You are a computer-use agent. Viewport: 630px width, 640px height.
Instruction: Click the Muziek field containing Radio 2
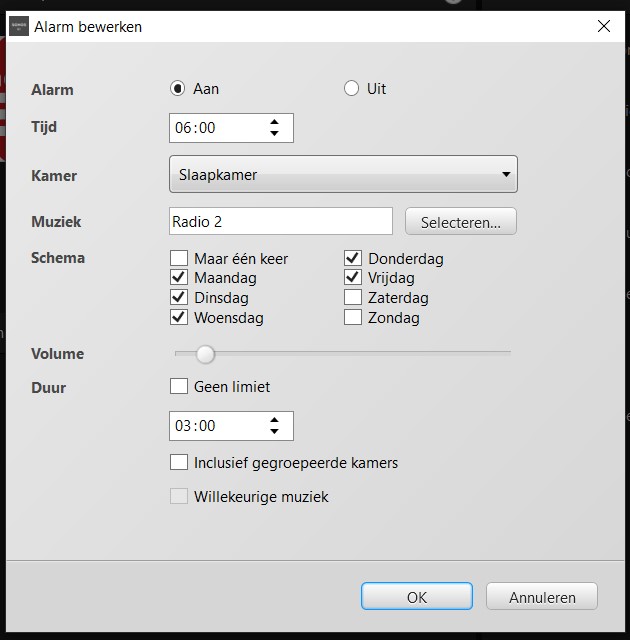281,222
